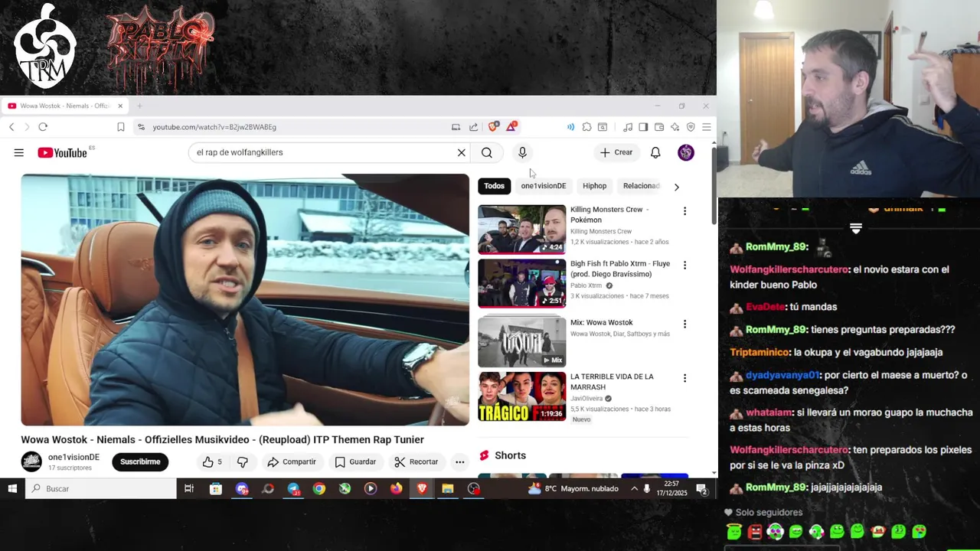Open Firefox from the taskbar
Screen dimensions: 980x551
tap(396, 488)
